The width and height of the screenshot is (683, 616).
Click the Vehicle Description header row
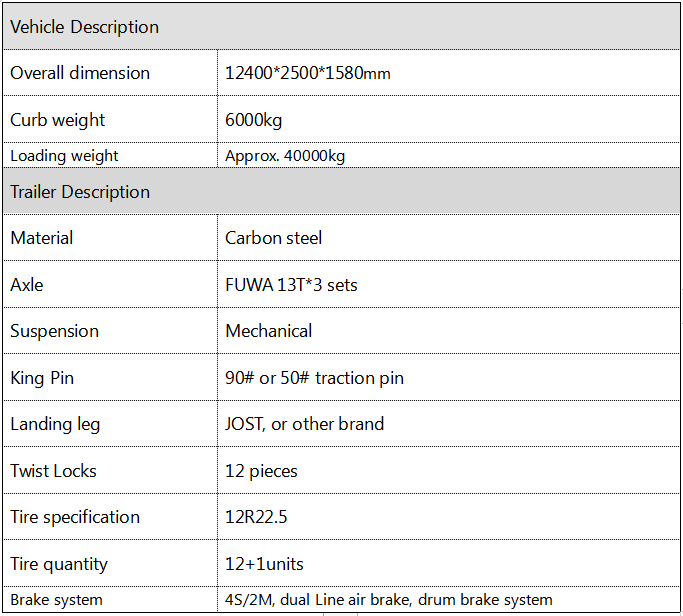tap(341, 27)
